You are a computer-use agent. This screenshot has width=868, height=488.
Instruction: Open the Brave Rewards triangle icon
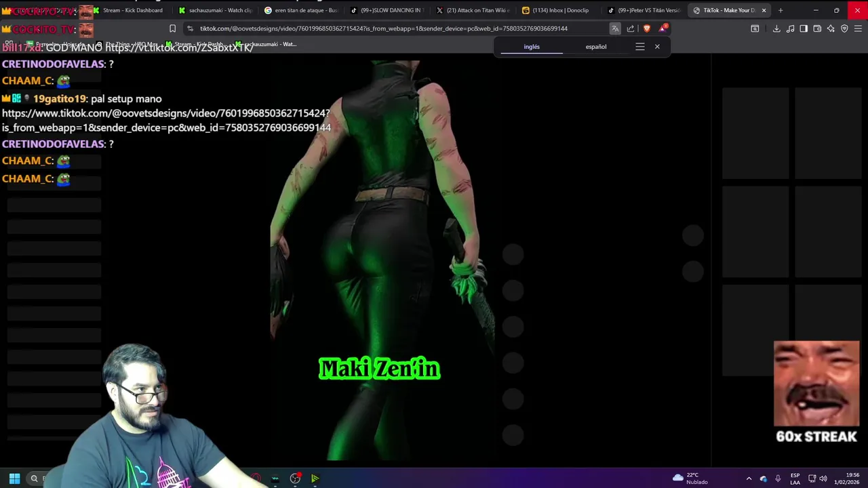[x=663, y=28]
